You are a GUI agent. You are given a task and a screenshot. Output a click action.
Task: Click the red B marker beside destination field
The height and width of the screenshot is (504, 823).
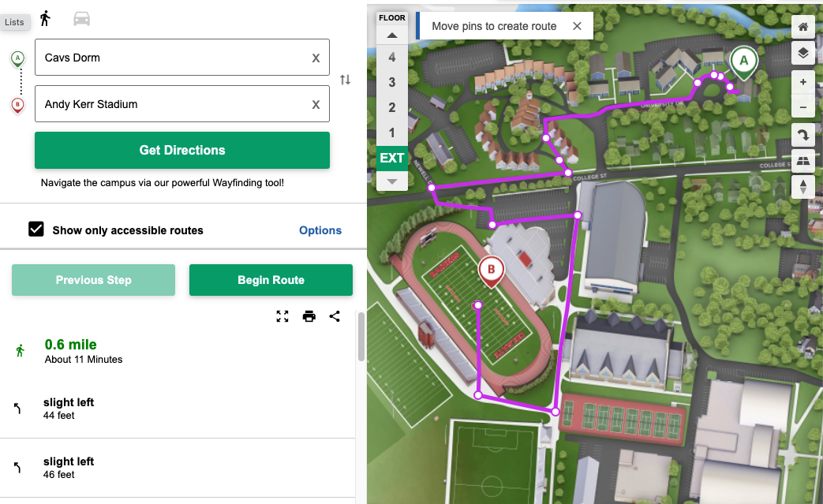pos(18,106)
